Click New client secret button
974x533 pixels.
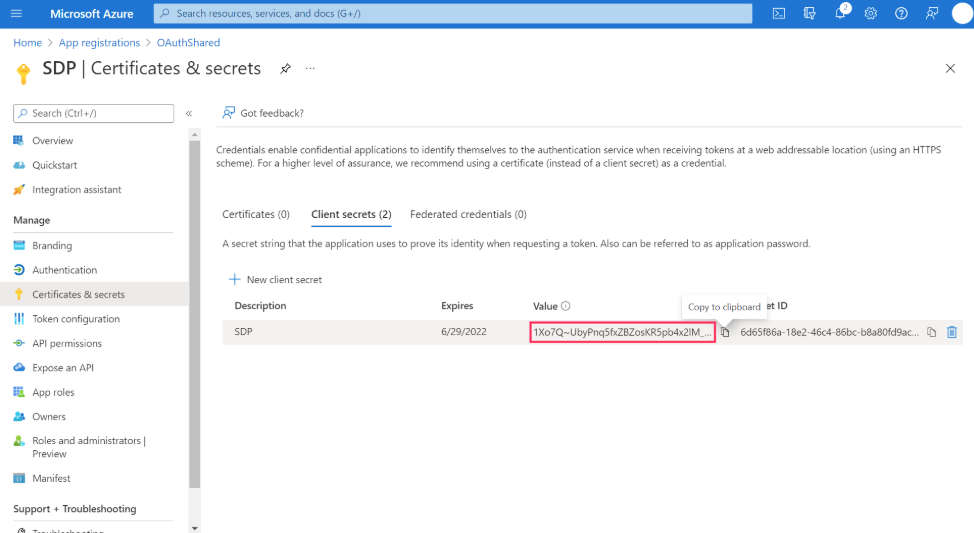[x=276, y=280]
